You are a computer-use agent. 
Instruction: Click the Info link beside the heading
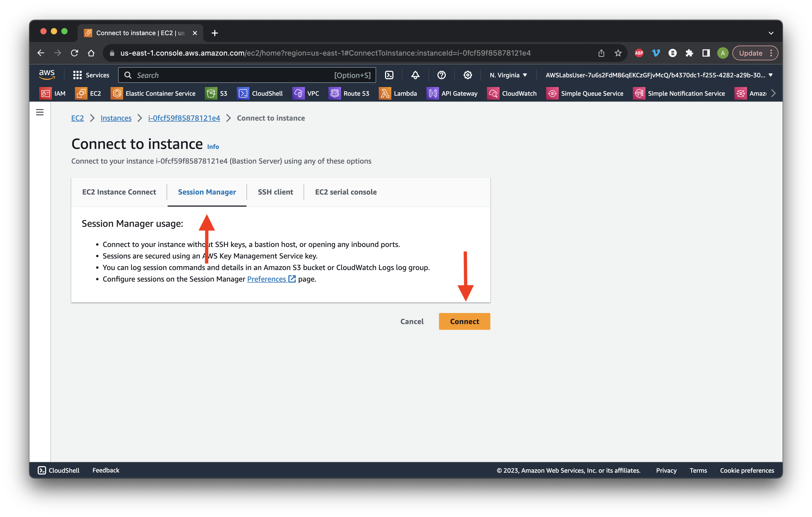coord(213,147)
